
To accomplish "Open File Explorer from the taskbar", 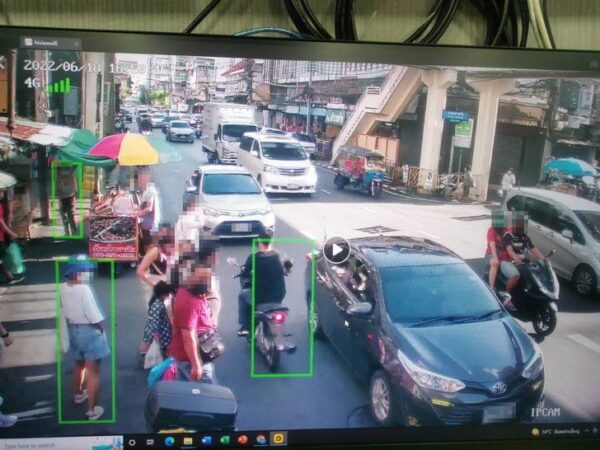I will pos(188,440).
